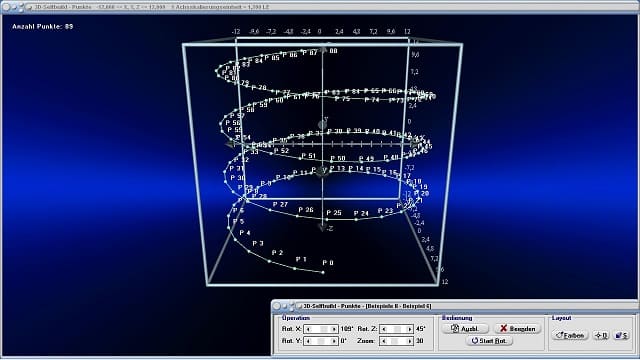The height and width of the screenshot is (360, 640).
Task: Increase Zoom with right arrow
Action: (x=409, y=341)
